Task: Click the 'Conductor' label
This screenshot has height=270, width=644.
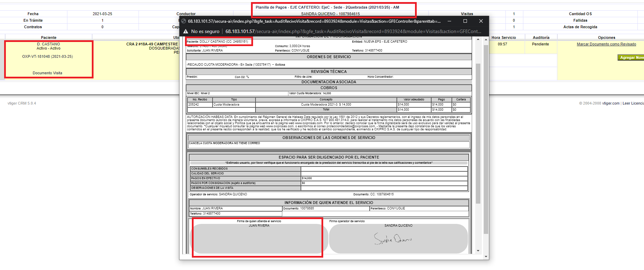Action: pos(186,14)
